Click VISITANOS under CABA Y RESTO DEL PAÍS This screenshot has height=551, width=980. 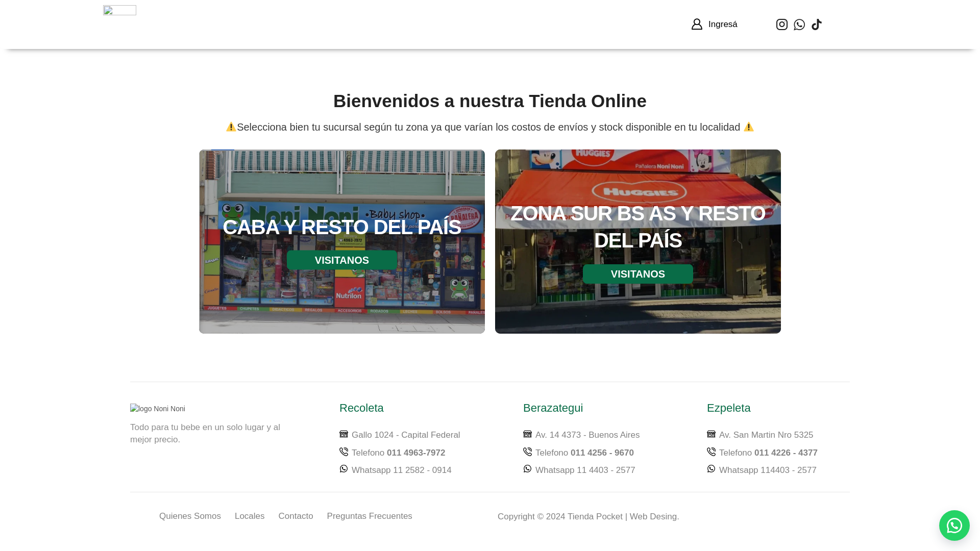click(x=342, y=260)
